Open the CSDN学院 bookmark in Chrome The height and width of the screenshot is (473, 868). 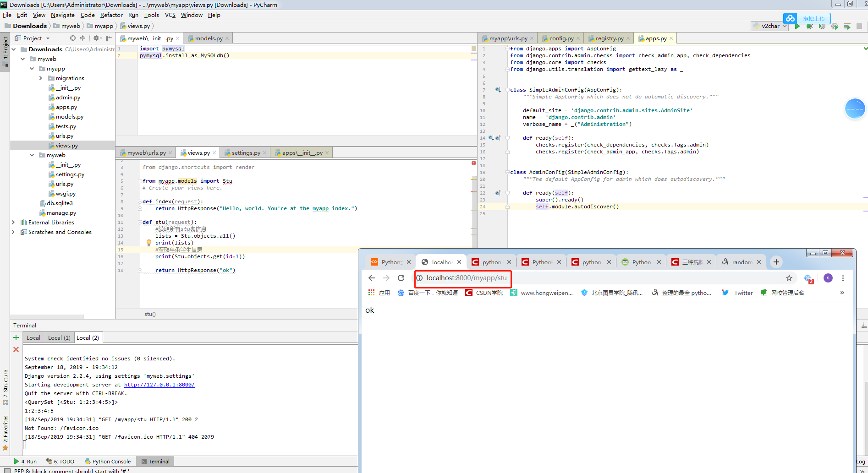click(x=484, y=293)
